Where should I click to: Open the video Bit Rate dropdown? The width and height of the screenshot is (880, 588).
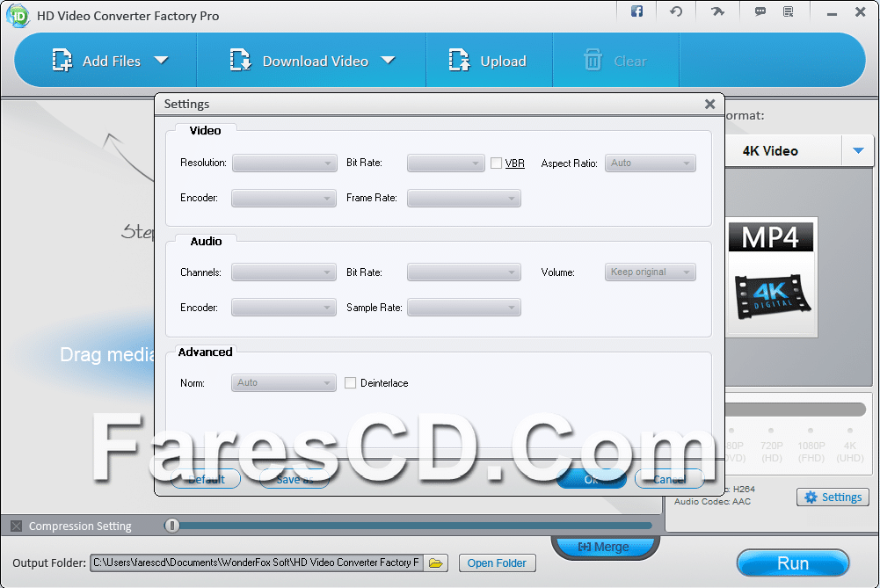pos(446,163)
